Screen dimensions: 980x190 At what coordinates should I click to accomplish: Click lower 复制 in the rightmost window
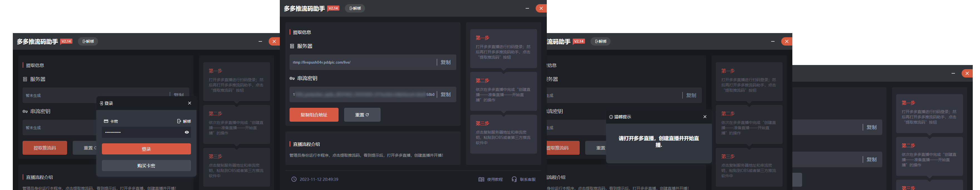click(x=872, y=160)
